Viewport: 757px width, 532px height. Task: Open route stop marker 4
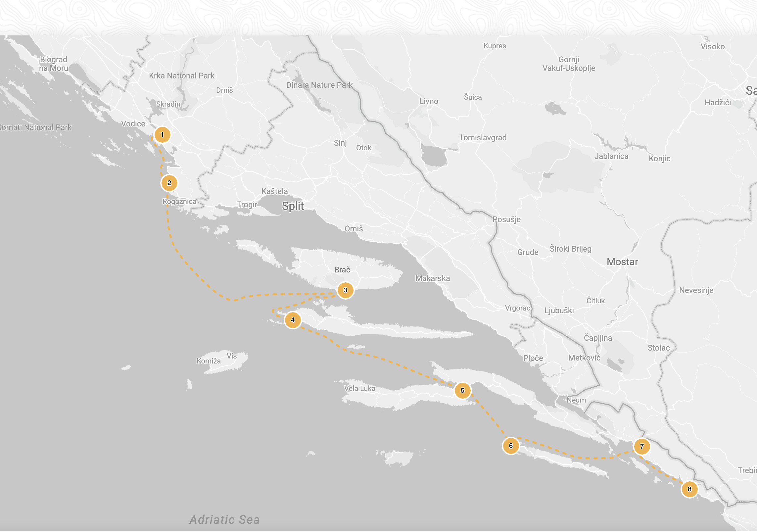293,320
